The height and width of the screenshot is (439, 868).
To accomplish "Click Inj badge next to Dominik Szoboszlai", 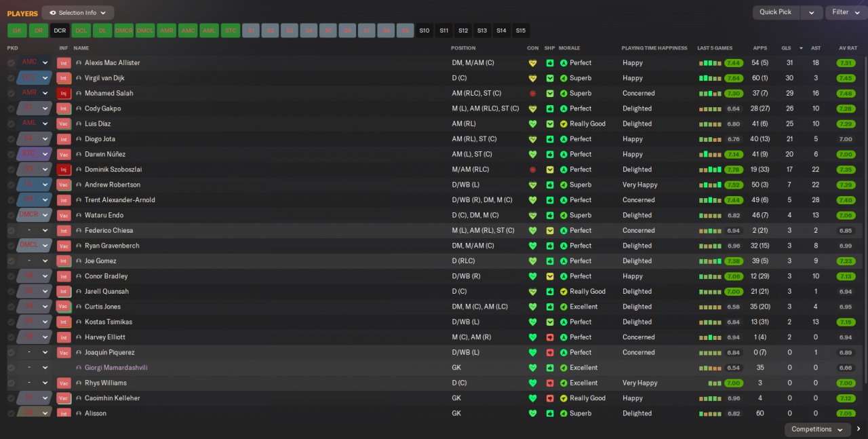I will (64, 170).
